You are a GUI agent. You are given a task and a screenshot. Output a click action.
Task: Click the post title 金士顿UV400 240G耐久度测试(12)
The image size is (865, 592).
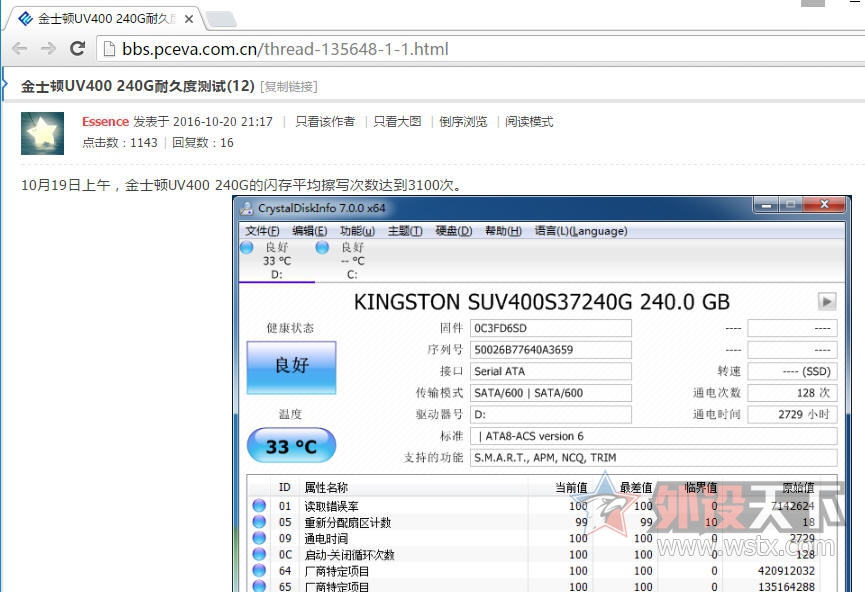tap(138, 87)
